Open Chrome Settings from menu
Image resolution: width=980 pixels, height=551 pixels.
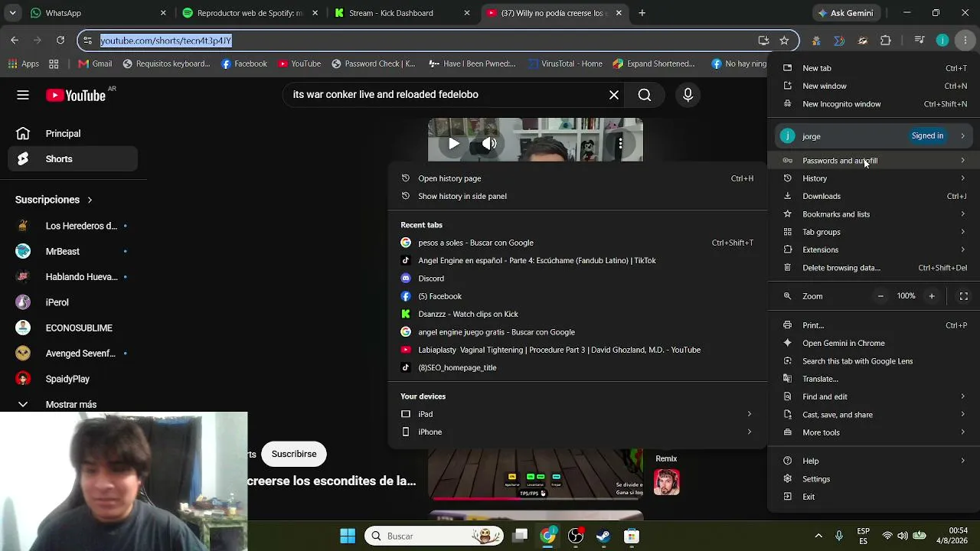click(874, 479)
